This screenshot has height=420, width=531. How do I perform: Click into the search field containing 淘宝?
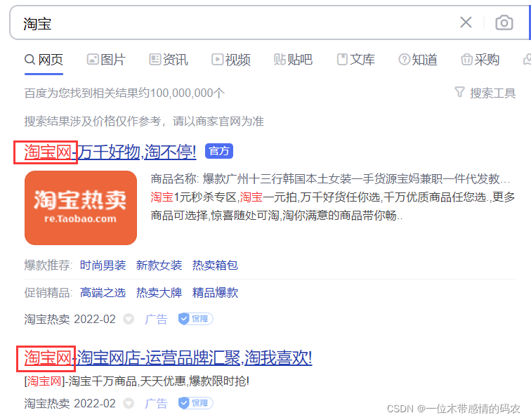(232, 23)
